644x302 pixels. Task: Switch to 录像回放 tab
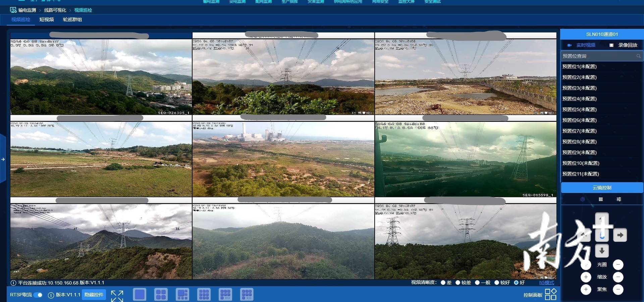(623, 45)
